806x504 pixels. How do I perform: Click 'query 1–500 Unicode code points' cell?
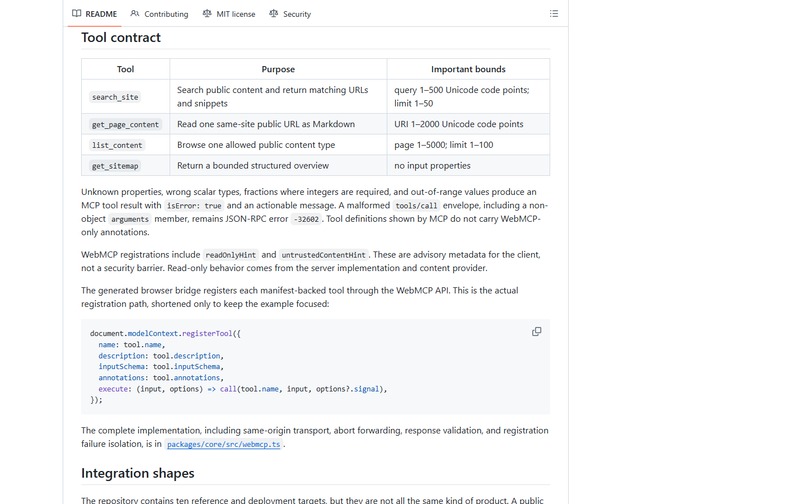point(468,97)
